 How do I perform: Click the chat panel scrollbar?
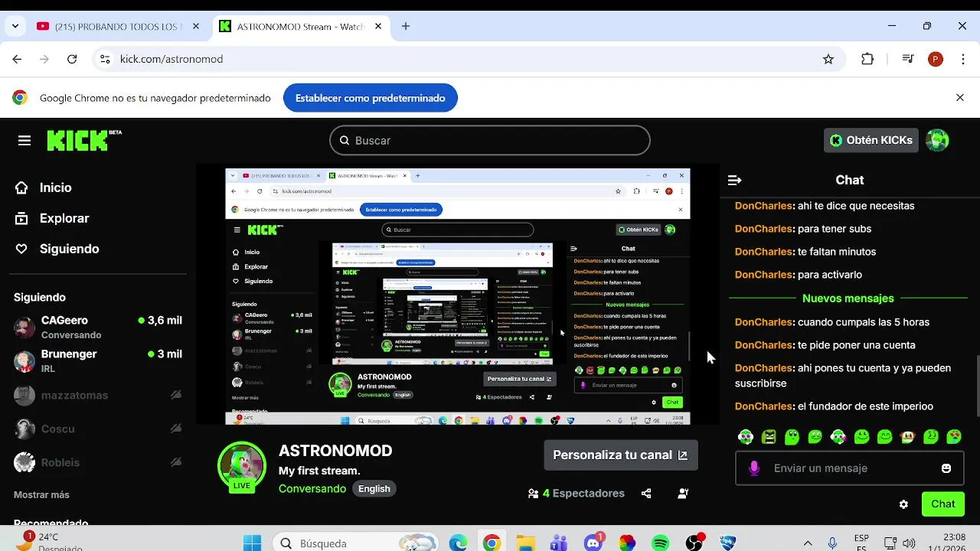click(x=976, y=386)
